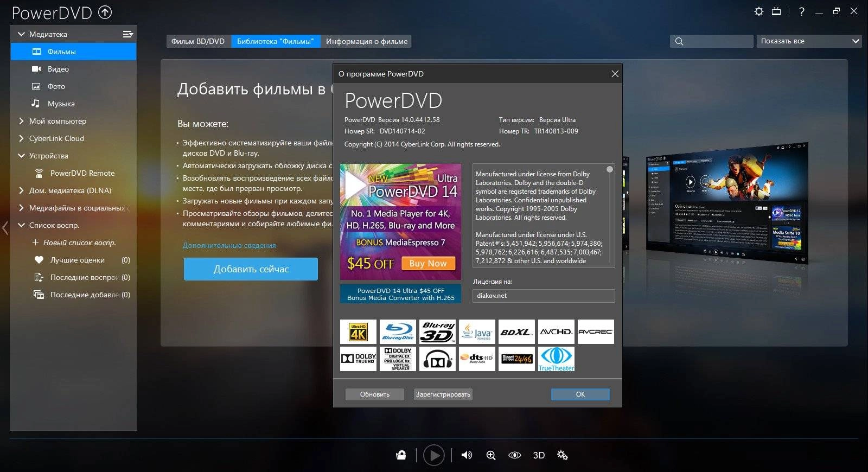
Task: Click the AVCREC logo
Action: [596, 331]
